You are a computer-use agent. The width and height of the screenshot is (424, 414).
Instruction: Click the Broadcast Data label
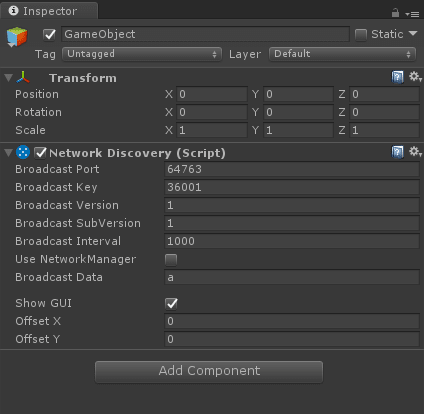pos(59,277)
